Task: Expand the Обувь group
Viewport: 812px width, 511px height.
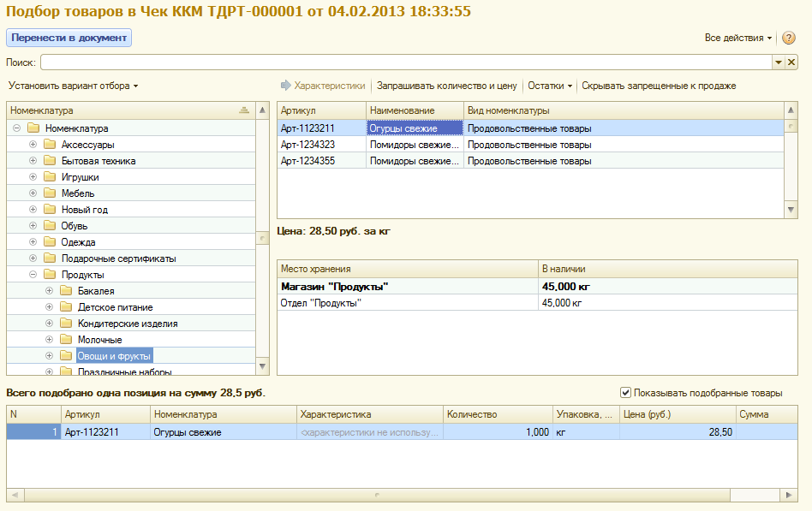Action: (x=33, y=226)
